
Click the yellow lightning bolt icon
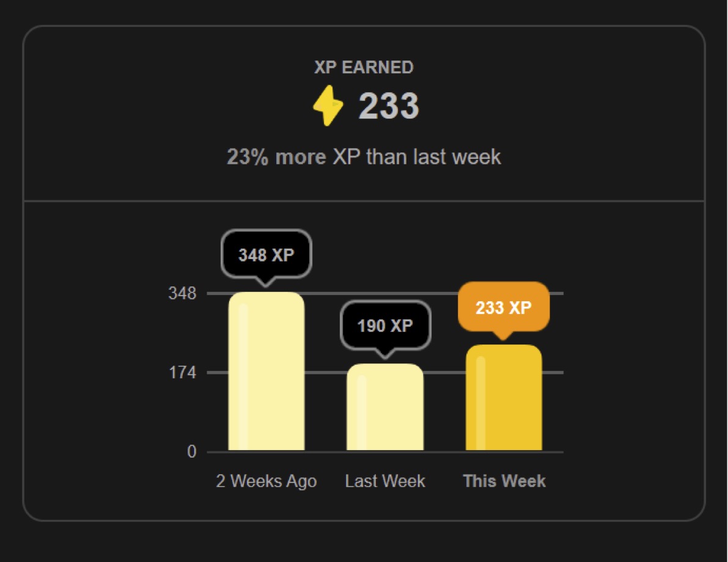(328, 106)
